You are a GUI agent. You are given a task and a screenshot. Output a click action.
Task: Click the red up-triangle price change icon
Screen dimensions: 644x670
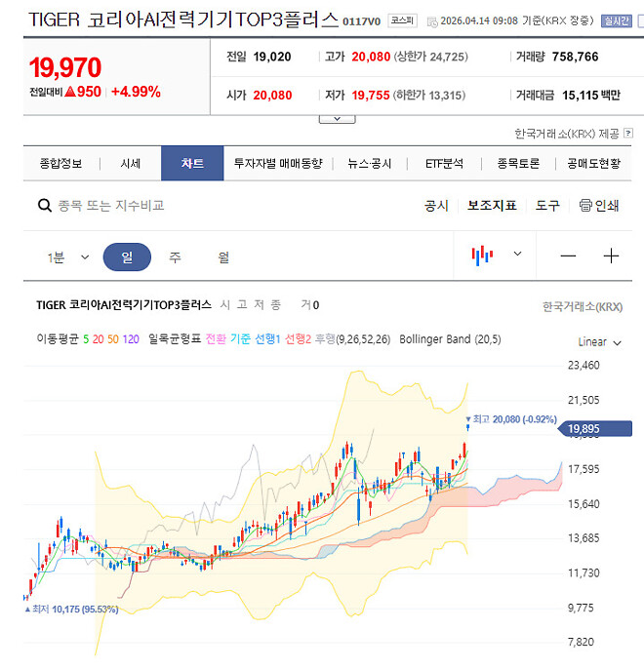70,92
